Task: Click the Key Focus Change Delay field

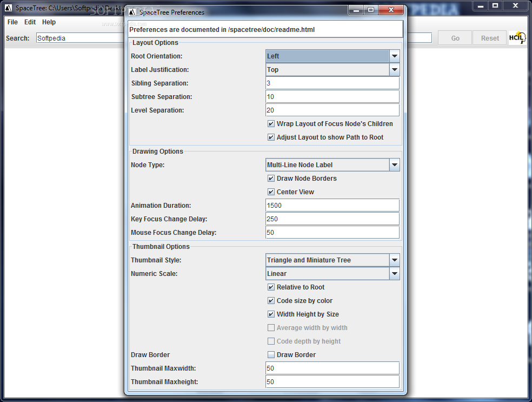Action: [332, 219]
